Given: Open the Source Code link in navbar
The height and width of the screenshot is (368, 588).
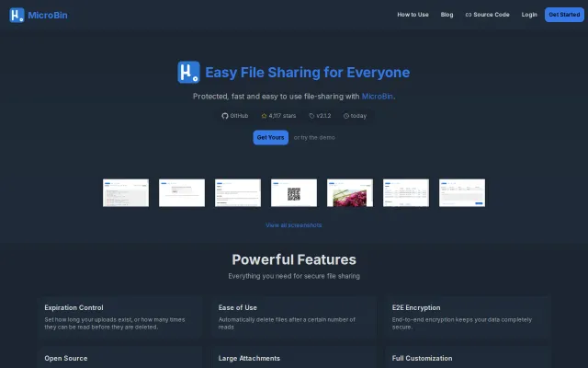Looking at the screenshot, I should pos(487,15).
